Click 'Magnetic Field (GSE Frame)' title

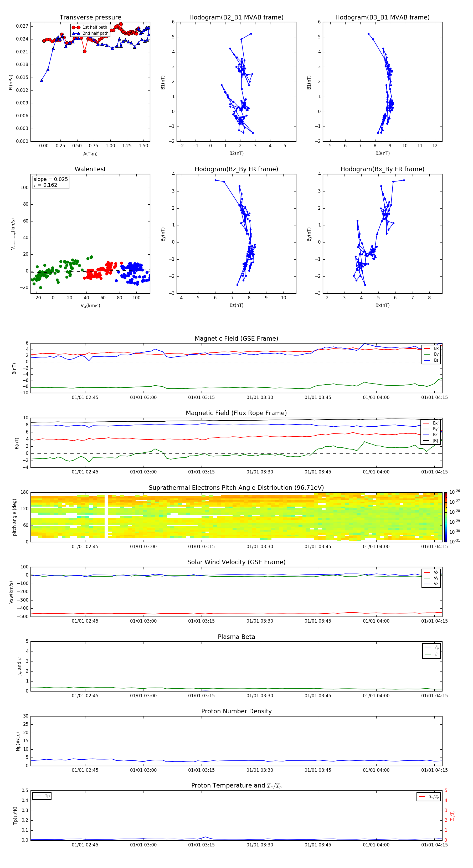236,339
